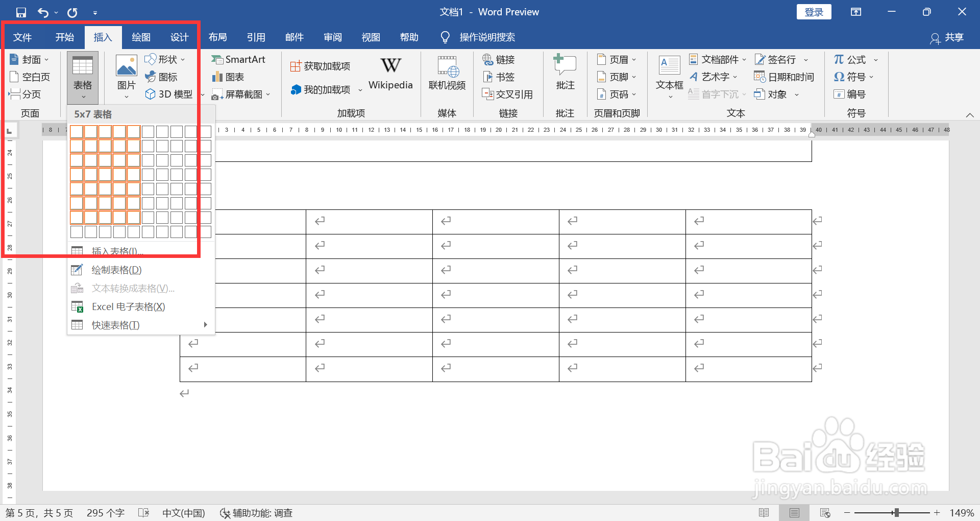980x521 pixels.
Task: Open the 快速表格(T) submenu
Action: [140, 325]
